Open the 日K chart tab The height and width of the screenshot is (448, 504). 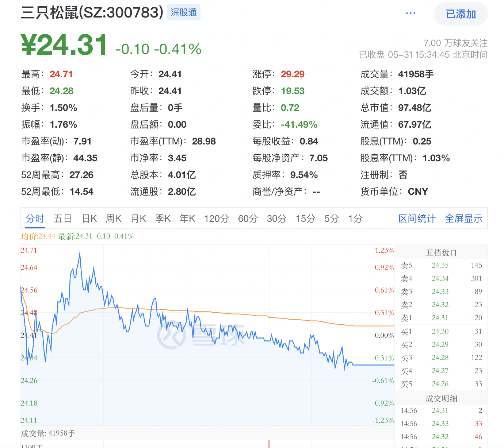point(89,219)
